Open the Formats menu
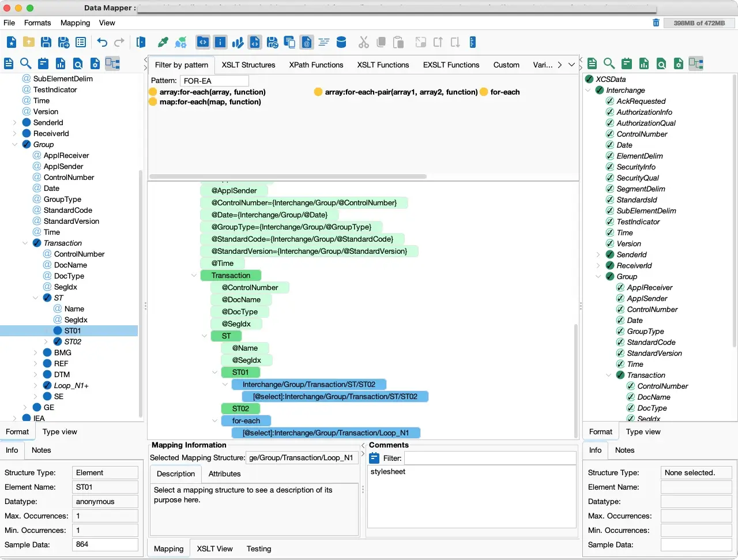This screenshot has width=738, height=560. coord(37,22)
